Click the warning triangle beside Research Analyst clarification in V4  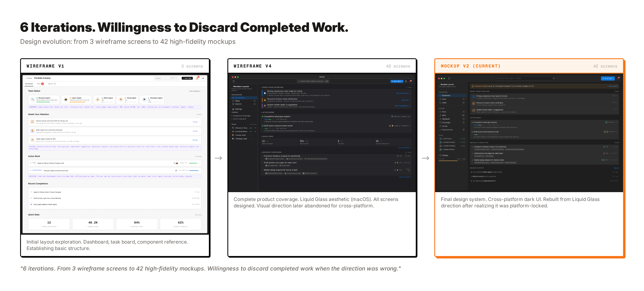click(x=265, y=100)
